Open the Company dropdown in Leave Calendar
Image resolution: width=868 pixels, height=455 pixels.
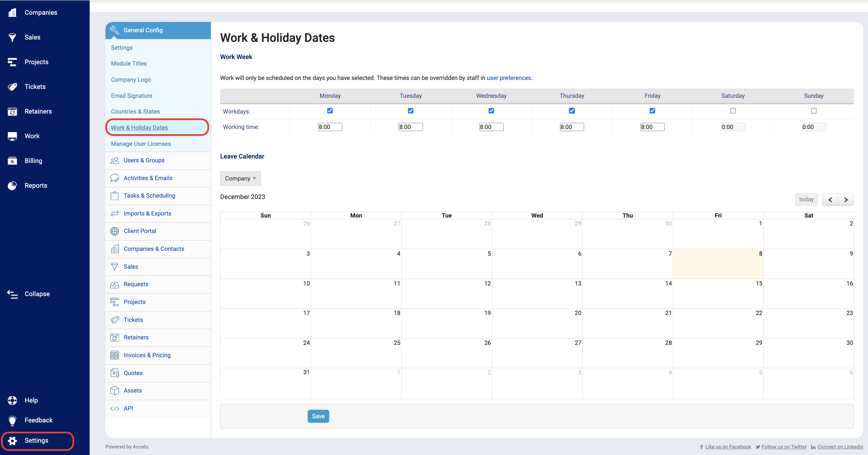coord(240,178)
